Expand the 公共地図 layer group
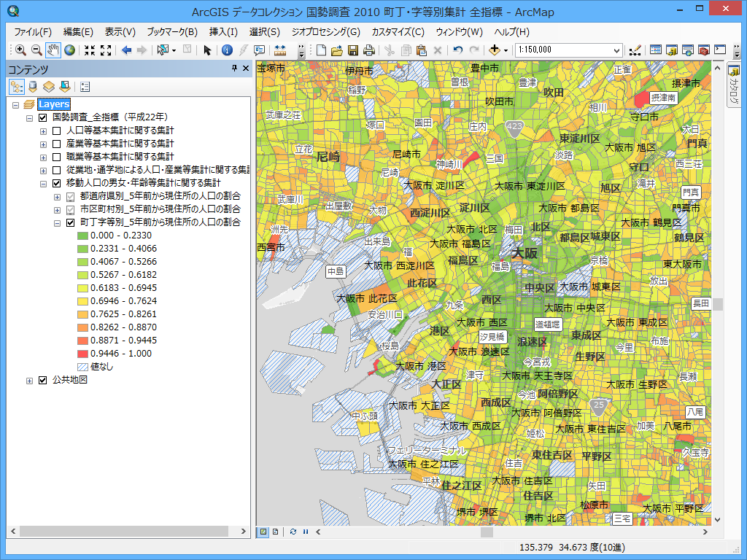 click(30, 381)
